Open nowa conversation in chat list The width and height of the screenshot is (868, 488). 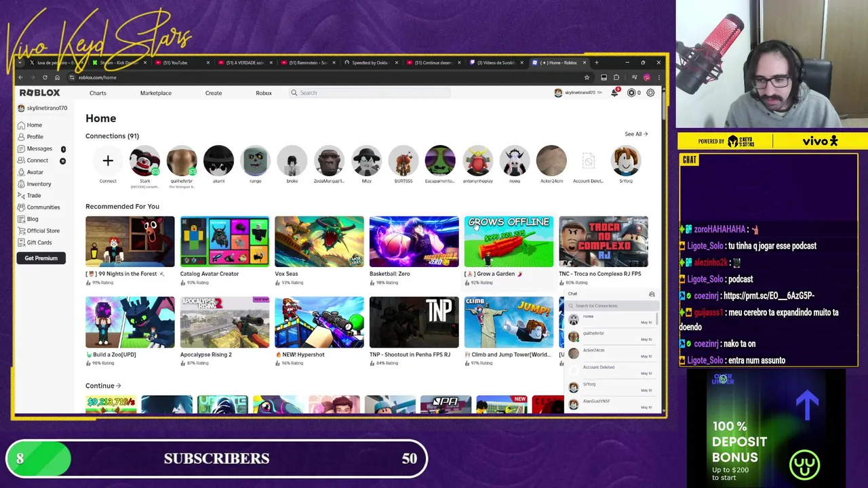610,319
